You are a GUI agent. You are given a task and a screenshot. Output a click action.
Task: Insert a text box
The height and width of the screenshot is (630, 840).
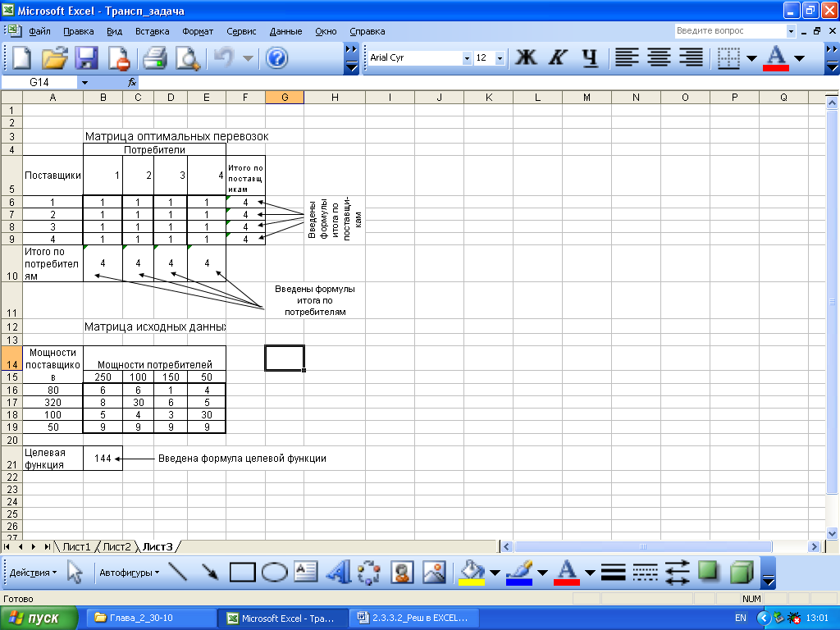pyautogui.click(x=306, y=572)
